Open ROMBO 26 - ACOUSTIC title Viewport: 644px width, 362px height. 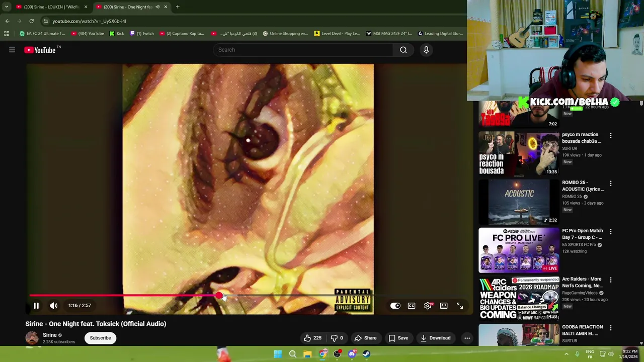583,186
